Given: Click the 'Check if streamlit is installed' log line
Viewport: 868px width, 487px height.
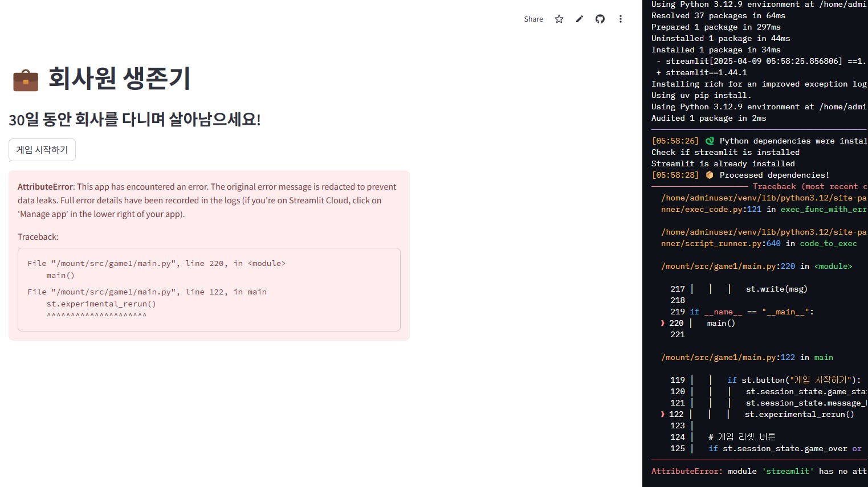Looking at the screenshot, I should [726, 152].
